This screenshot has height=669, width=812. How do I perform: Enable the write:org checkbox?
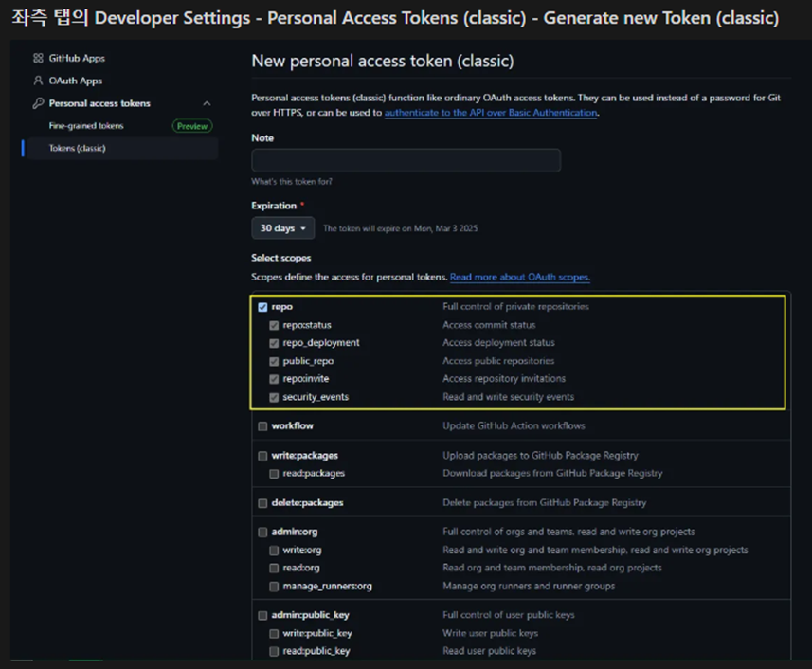click(274, 550)
